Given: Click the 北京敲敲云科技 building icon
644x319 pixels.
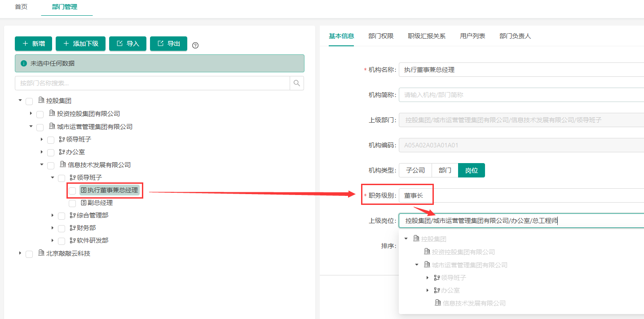Looking at the screenshot, I should pos(41,253).
